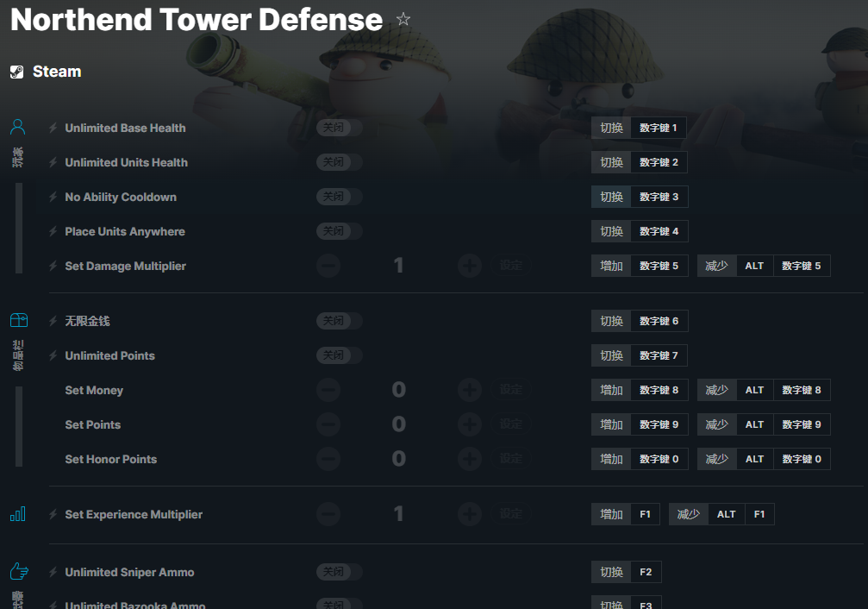Click the Northend Tower Defense title

point(197,19)
